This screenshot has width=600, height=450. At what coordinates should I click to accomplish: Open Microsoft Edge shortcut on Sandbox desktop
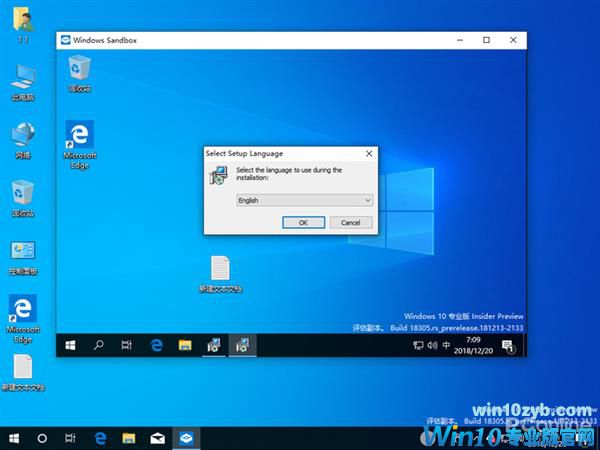(80, 145)
